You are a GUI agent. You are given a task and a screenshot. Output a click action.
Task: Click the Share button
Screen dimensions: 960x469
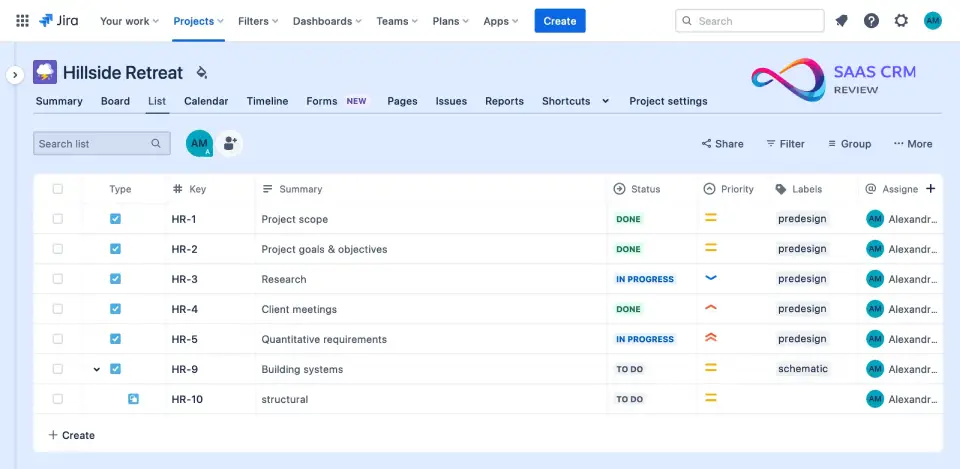point(722,144)
